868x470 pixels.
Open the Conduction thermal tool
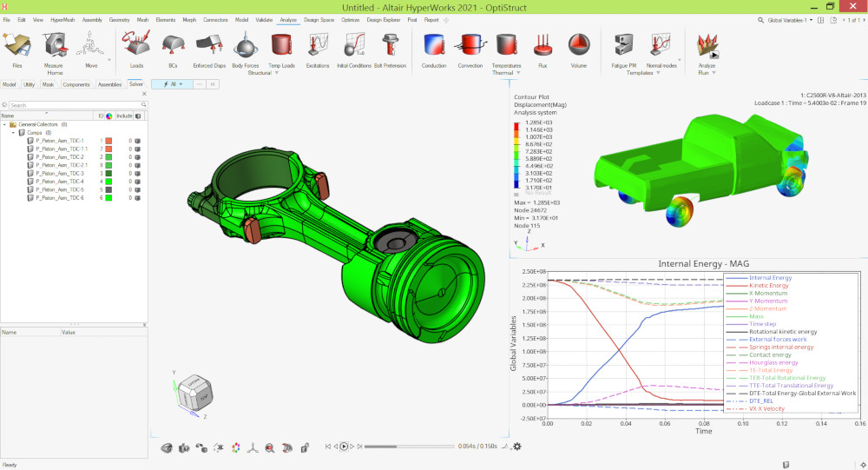[434, 44]
